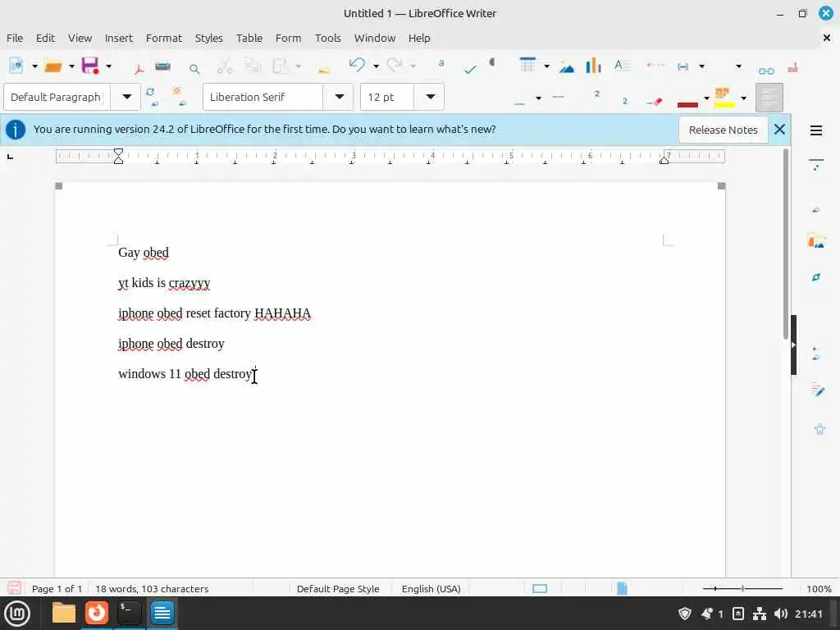Open the recent documents dropdown arrow
Viewport: 840px width, 630px height.
pos(72,66)
